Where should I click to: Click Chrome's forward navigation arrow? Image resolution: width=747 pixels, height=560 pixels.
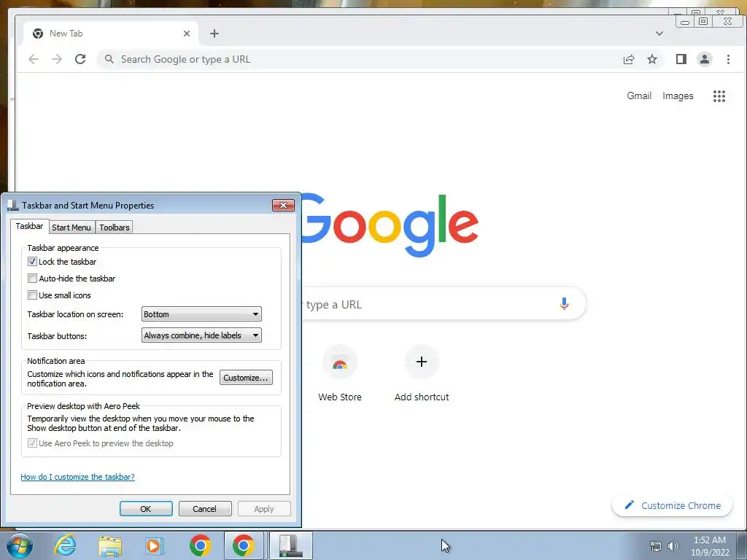(x=57, y=59)
